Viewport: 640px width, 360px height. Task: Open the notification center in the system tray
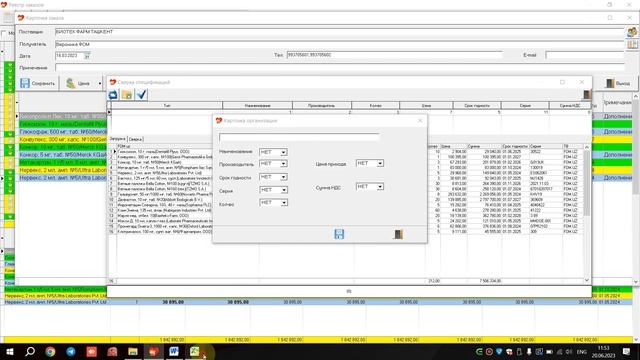[627, 351]
